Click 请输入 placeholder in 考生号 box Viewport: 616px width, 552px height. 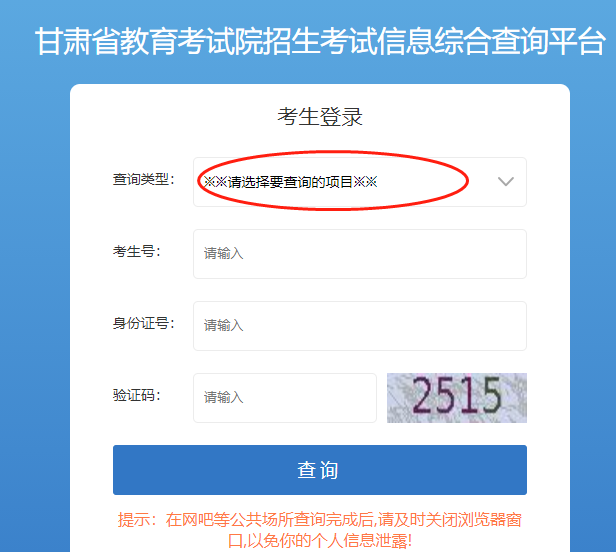click(x=224, y=253)
